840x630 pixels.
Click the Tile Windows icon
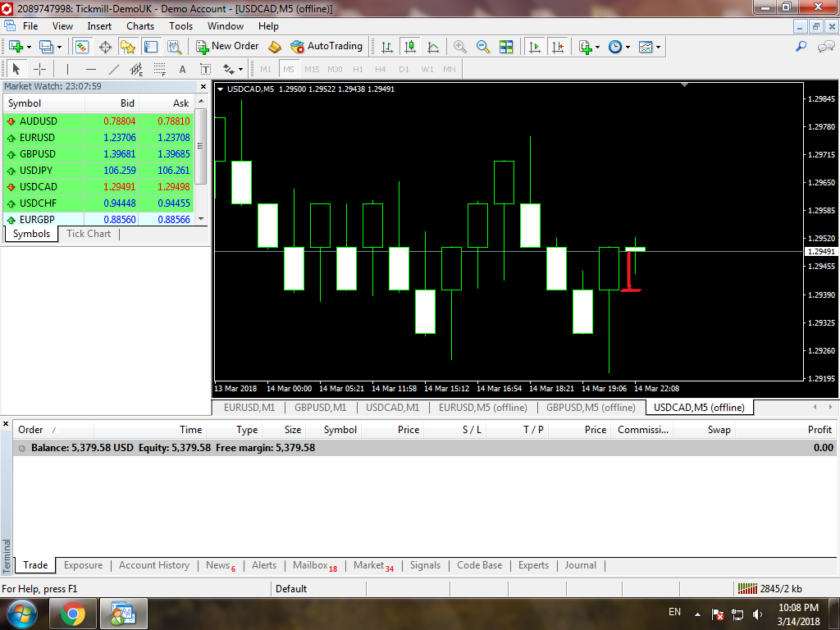click(506, 47)
